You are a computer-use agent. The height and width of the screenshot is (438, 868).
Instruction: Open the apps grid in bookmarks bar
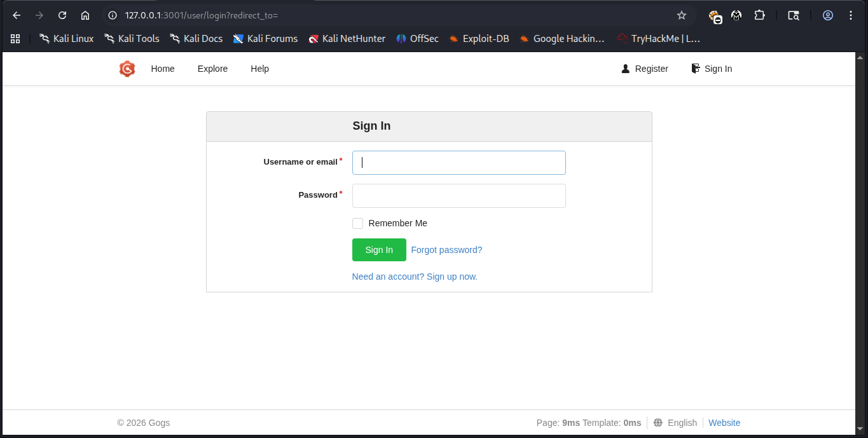click(x=15, y=39)
